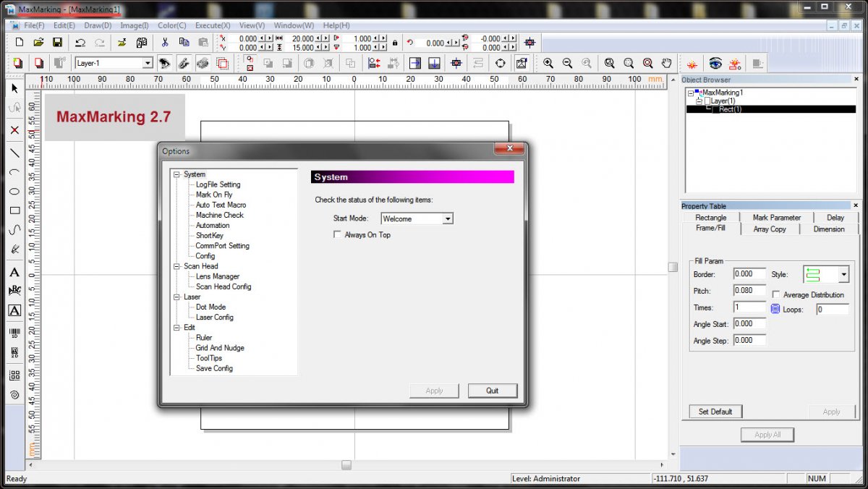Click the Cut scissors icon
Viewport: 868px width, 489px height.
click(165, 43)
